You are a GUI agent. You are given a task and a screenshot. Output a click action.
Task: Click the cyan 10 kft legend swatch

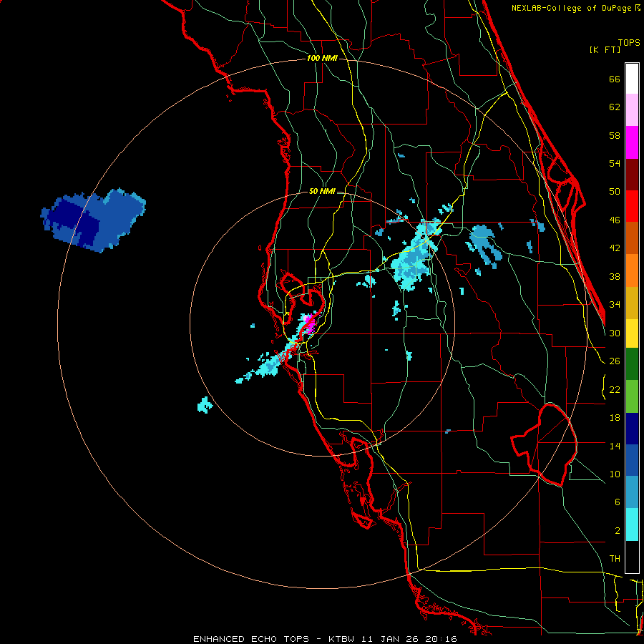632,525
